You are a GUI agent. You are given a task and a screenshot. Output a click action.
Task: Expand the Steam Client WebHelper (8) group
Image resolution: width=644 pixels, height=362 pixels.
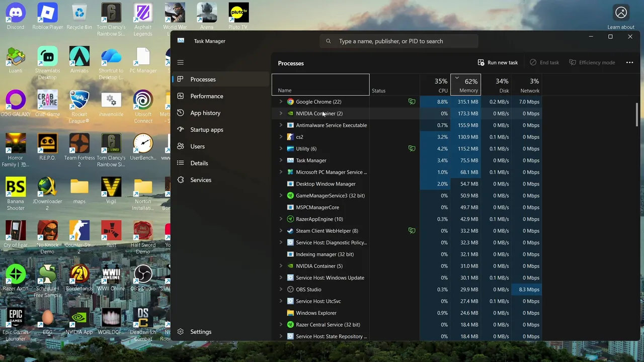coord(281,231)
